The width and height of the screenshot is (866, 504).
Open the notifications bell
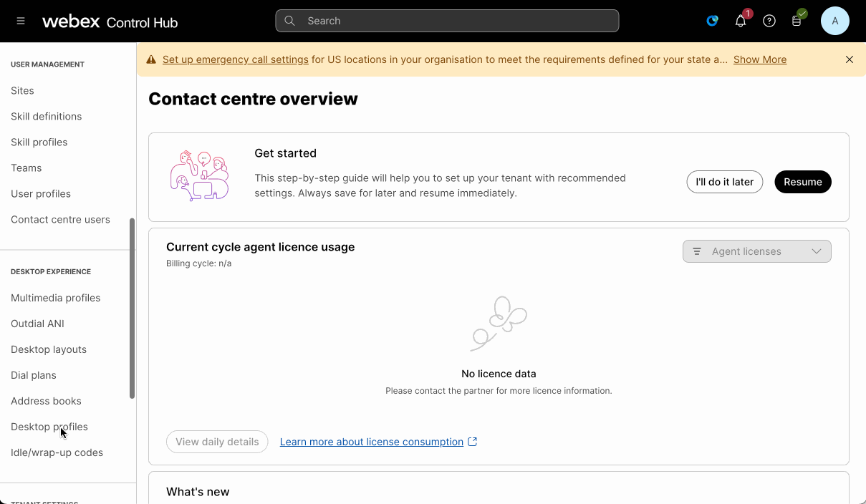(741, 21)
